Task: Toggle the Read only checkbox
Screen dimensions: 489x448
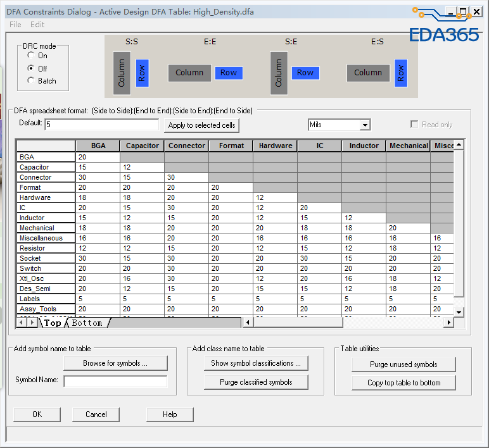Action: pos(414,124)
